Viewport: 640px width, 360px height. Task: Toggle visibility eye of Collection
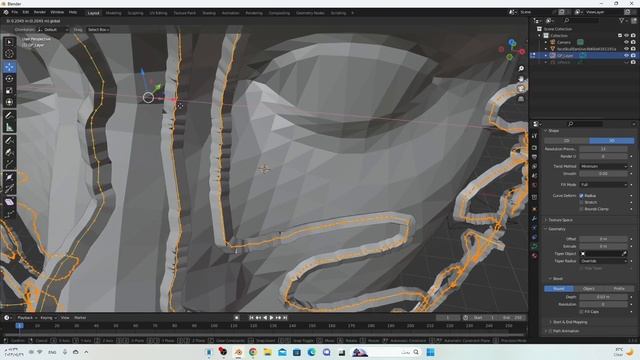[627, 36]
